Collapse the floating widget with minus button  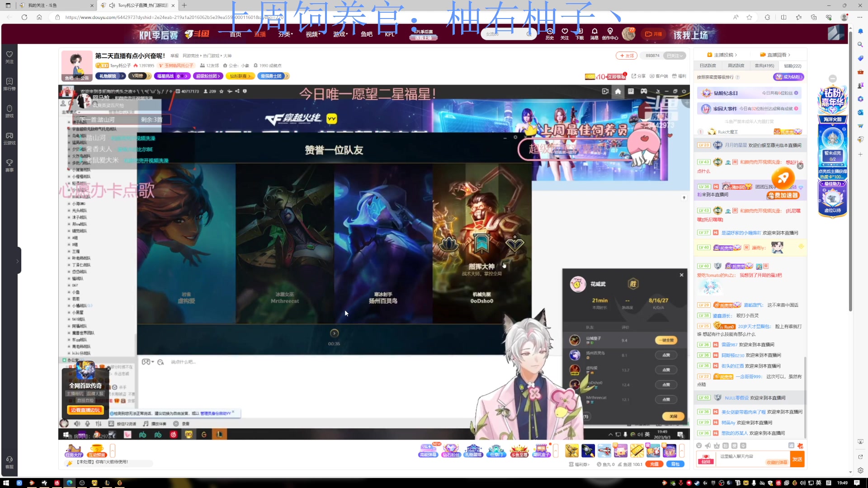[x=833, y=79]
